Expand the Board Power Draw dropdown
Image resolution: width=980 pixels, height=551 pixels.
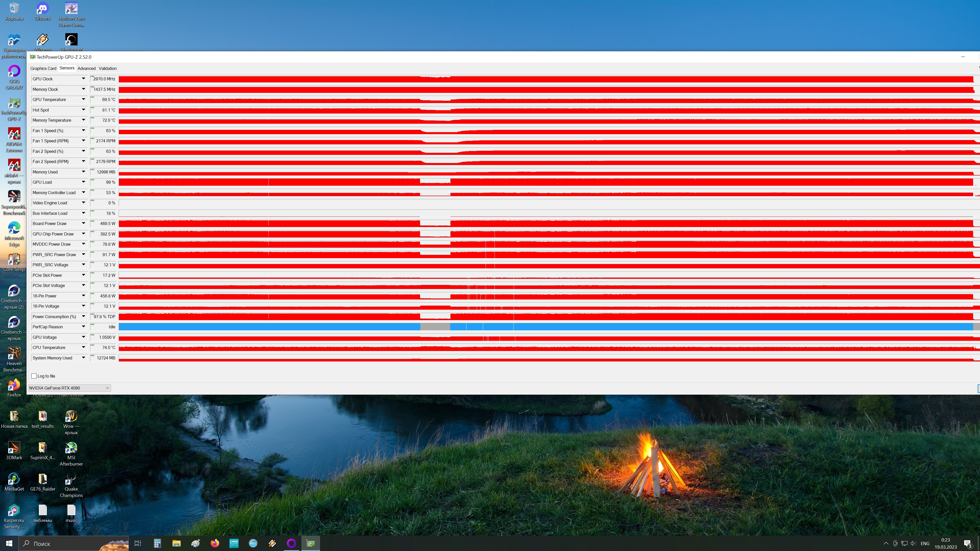83,224
